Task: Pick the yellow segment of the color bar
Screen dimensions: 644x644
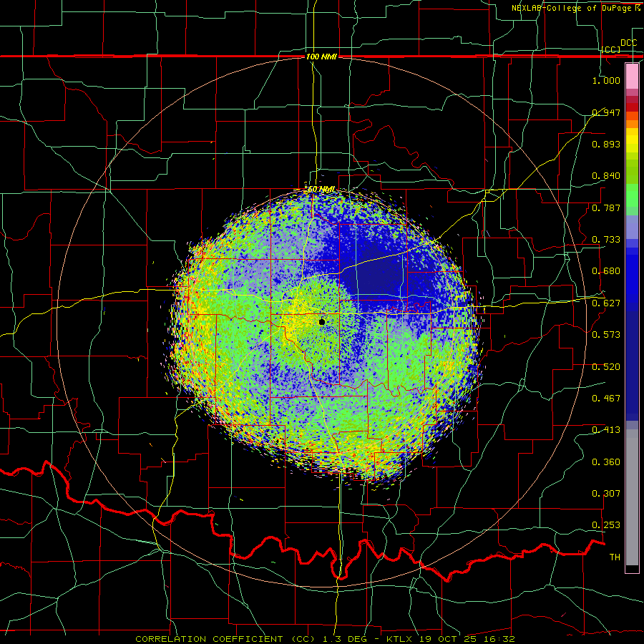Action: pyautogui.click(x=632, y=141)
